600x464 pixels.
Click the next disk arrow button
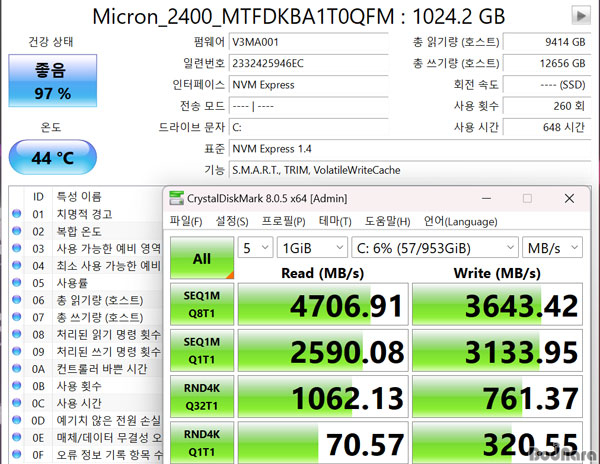click(x=580, y=16)
